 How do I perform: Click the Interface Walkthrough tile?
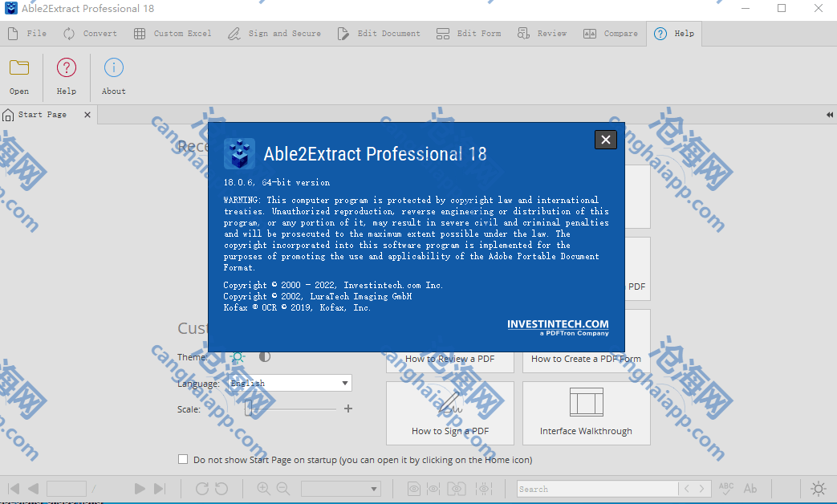click(586, 413)
